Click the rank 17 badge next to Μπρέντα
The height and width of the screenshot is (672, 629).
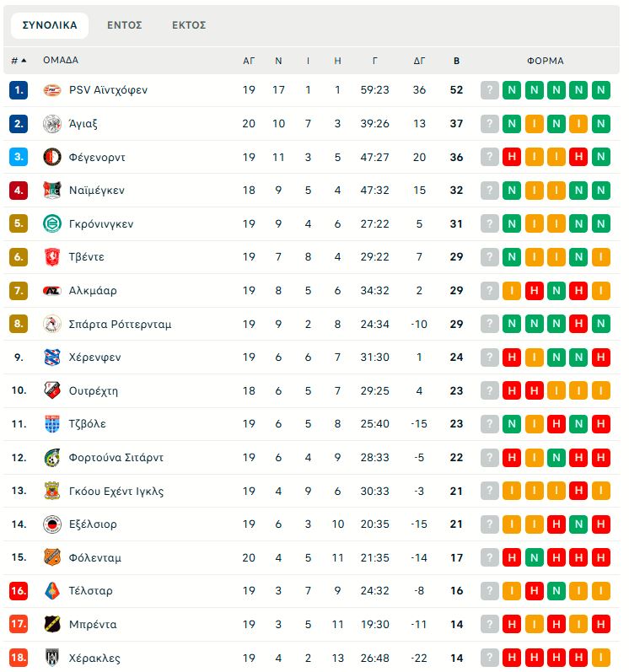[x=19, y=625]
